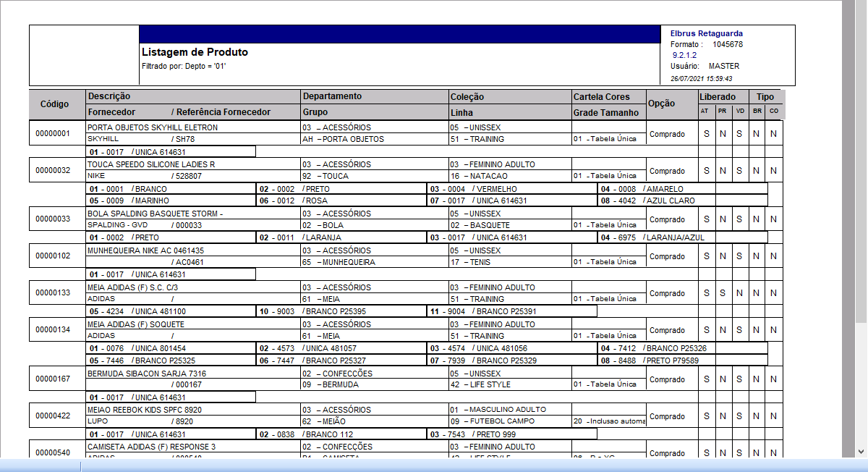Click description 'PORTA OBJETOS SKYHILL ELETRON'
The width and height of the screenshot is (868, 472).
click(x=153, y=127)
